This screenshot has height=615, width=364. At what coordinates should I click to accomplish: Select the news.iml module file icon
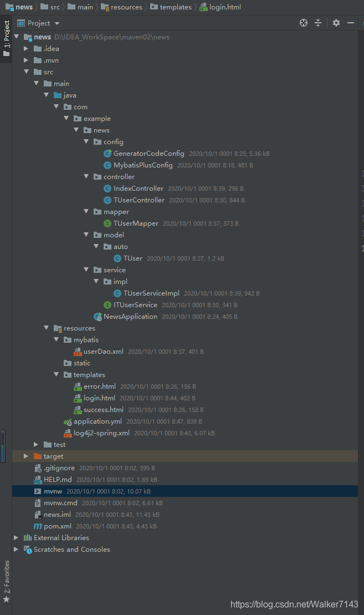click(38, 515)
